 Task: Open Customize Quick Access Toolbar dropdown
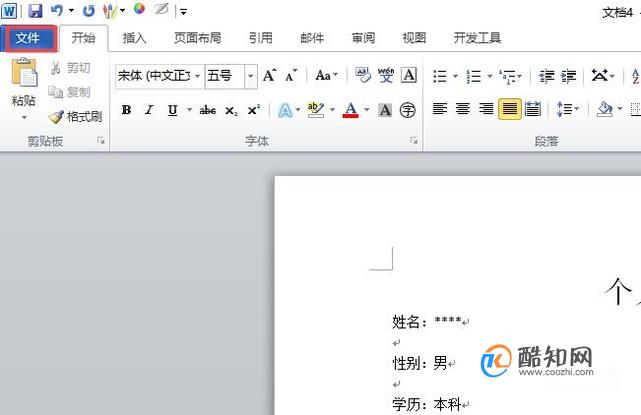click(184, 12)
